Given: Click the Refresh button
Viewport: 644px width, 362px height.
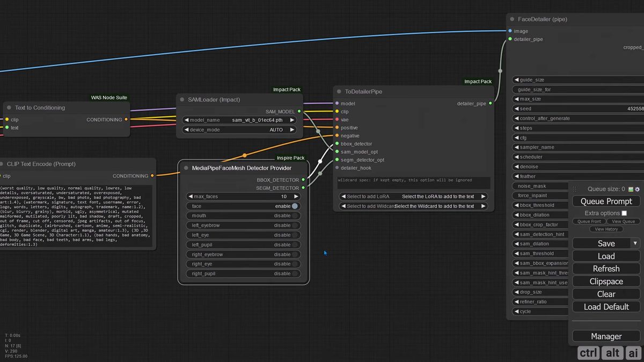Looking at the screenshot, I should pyautogui.click(x=606, y=269).
